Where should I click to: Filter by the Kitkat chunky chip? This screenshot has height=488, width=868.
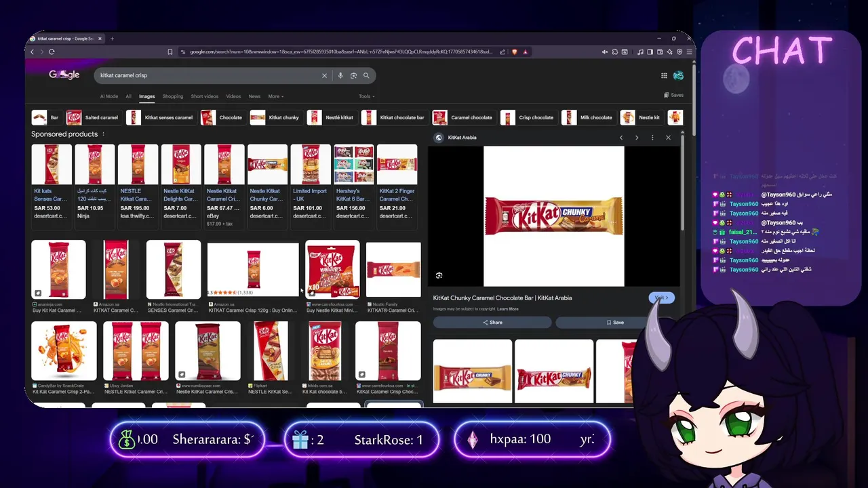tap(275, 117)
